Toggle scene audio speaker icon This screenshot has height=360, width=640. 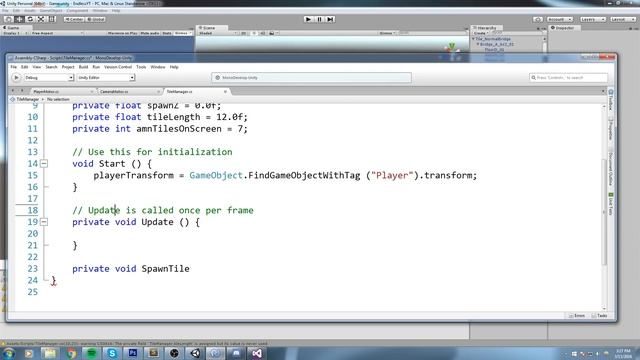click(x=263, y=33)
